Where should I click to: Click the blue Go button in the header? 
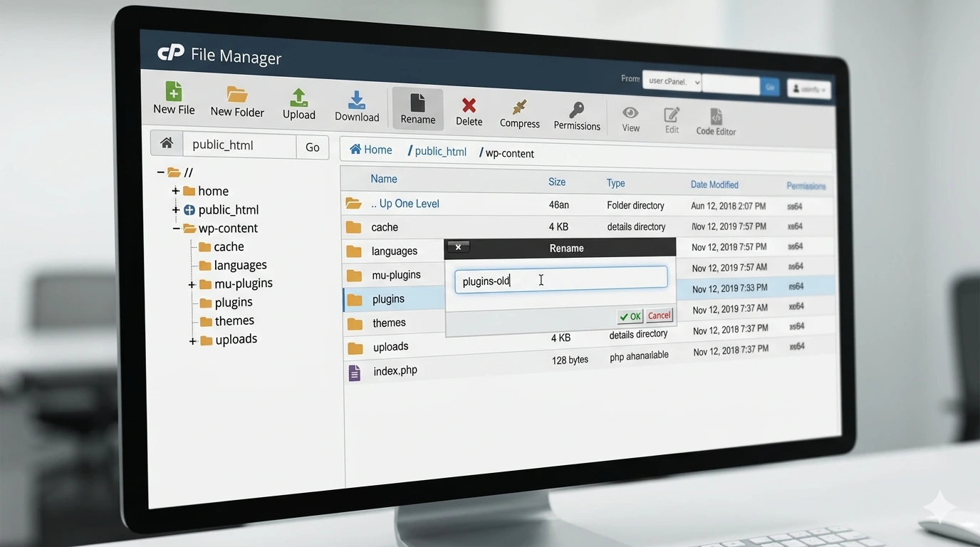[x=770, y=87]
